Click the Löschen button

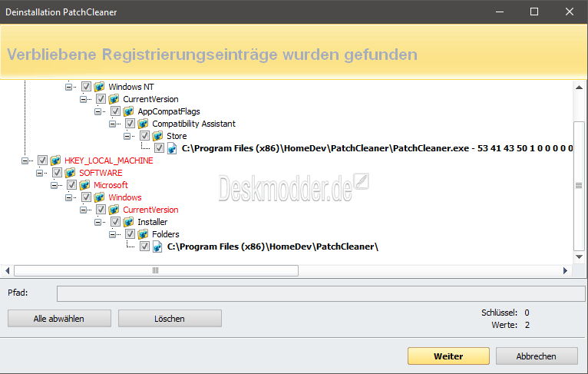(170, 319)
